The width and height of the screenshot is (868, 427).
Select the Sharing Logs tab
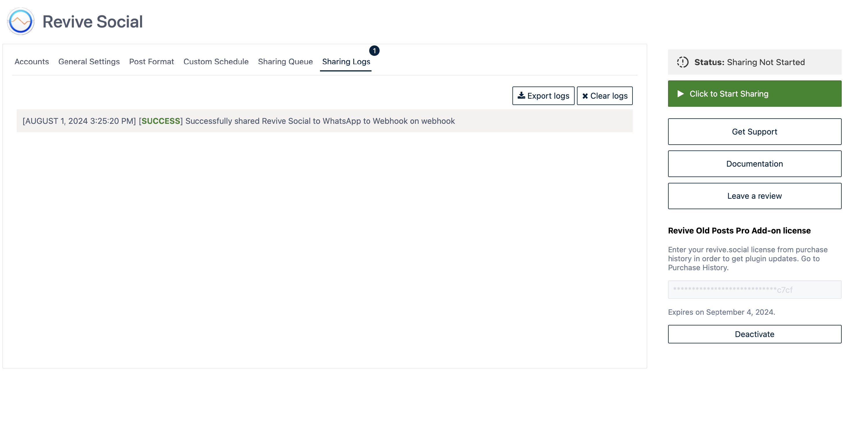[346, 62]
